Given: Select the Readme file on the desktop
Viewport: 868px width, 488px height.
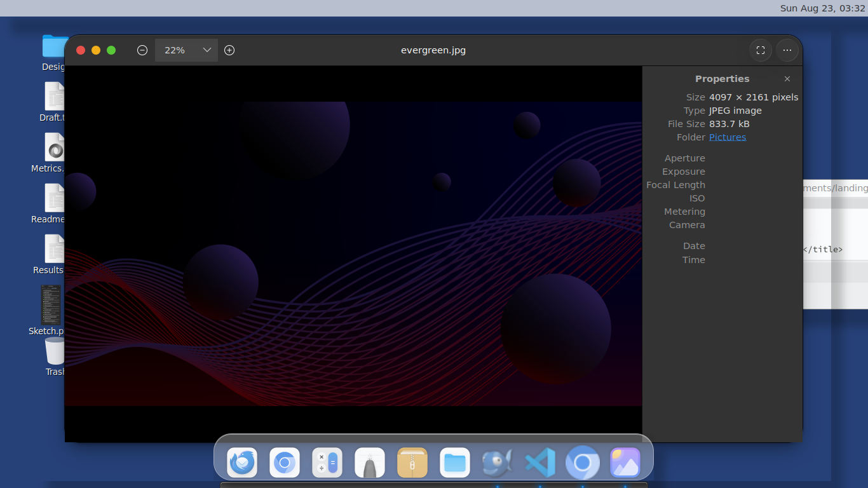Looking at the screenshot, I should pyautogui.click(x=49, y=203).
